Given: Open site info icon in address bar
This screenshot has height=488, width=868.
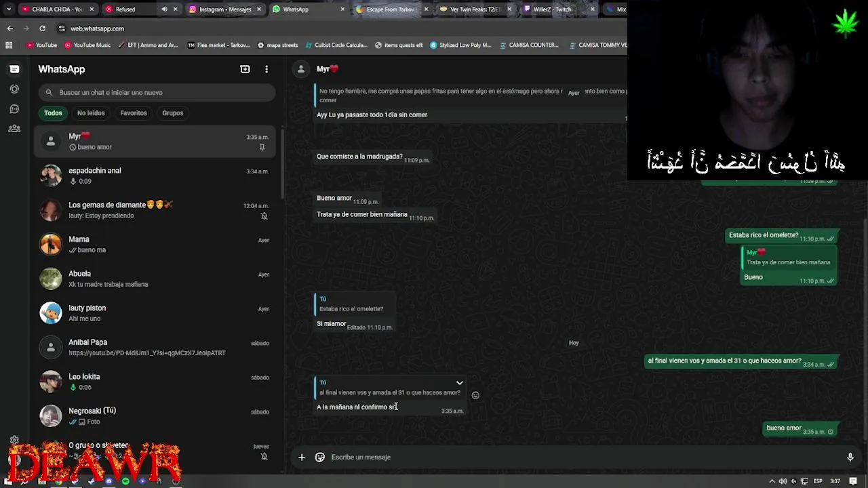Looking at the screenshot, I should point(62,28).
